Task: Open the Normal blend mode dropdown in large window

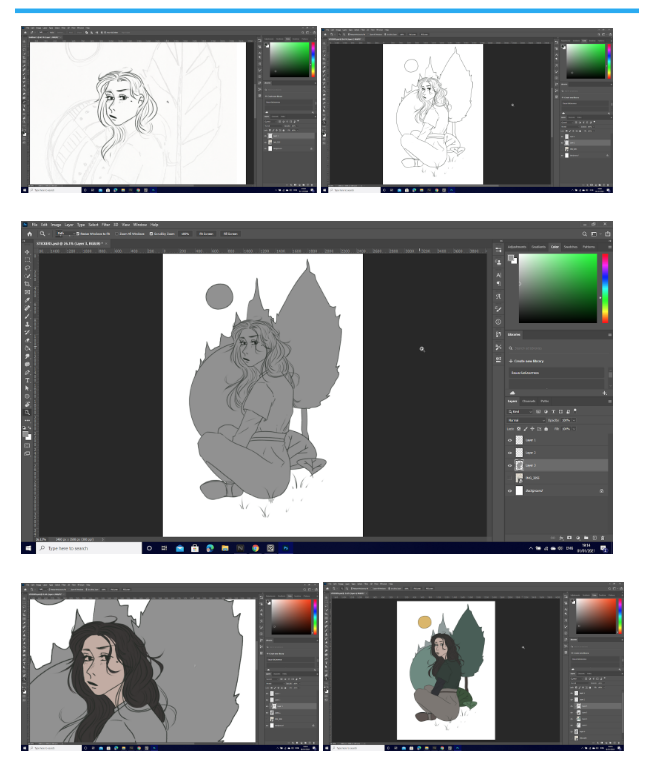Action: tap(526, 420)
